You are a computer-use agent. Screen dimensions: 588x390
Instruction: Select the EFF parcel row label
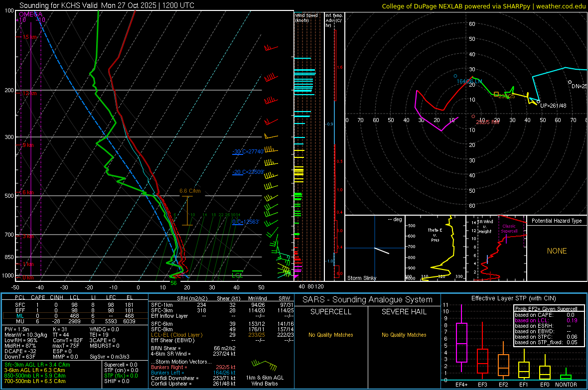pyautogui.click(x=20, y=310)
